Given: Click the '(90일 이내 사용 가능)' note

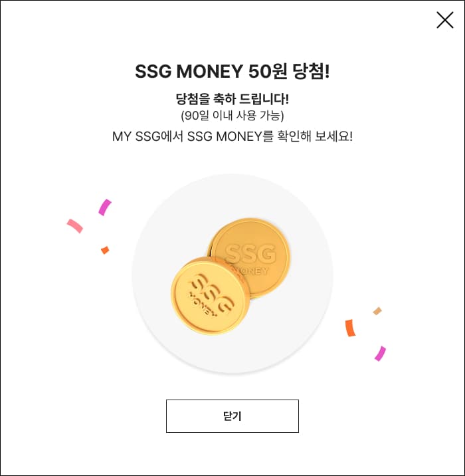Looking at the screenshot, I should point(232,116).
